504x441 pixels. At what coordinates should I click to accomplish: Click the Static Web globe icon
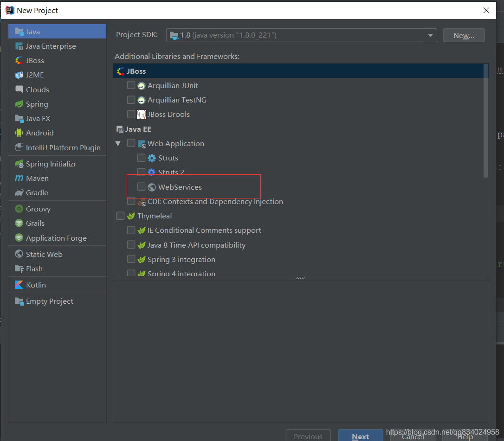point(19,254)
